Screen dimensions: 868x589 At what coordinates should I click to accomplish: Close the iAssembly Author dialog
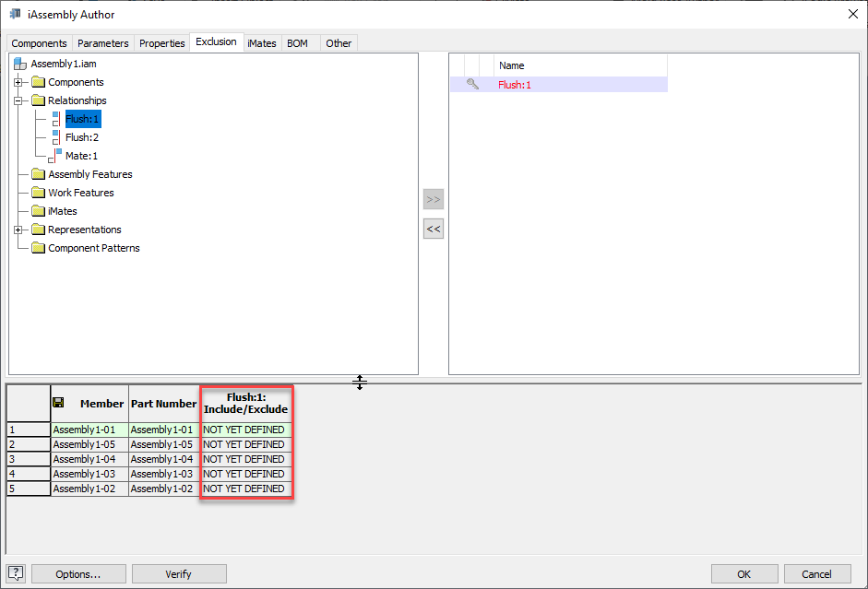point(853,14)
